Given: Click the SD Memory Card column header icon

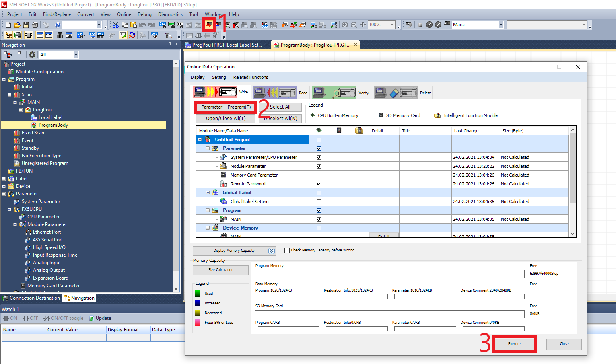Looking at the screenshot, I should [x=339, y=130].
